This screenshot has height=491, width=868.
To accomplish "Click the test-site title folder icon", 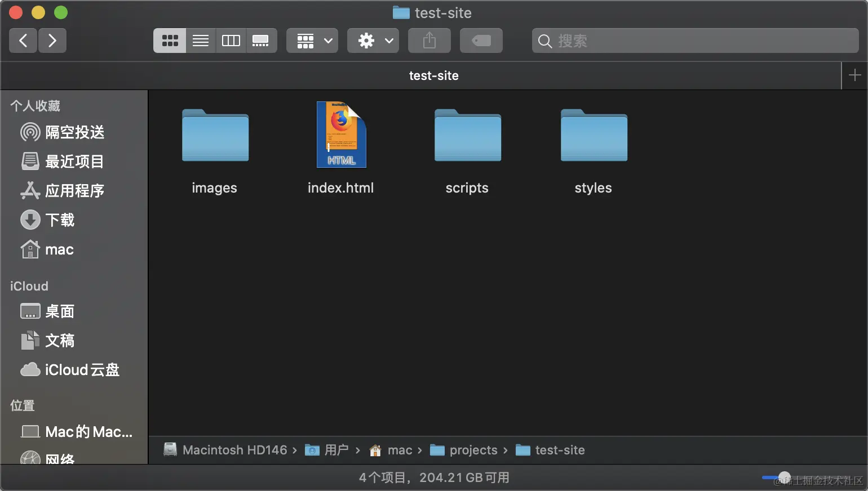I will click(x=401, y=12).
